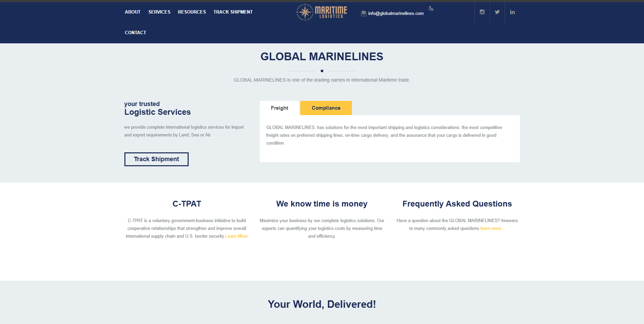Image resolution: width=644 pixels, height=324 pixels.
Task: Open the RESOURCES navigation menu
Action: [x=192, y=12]
